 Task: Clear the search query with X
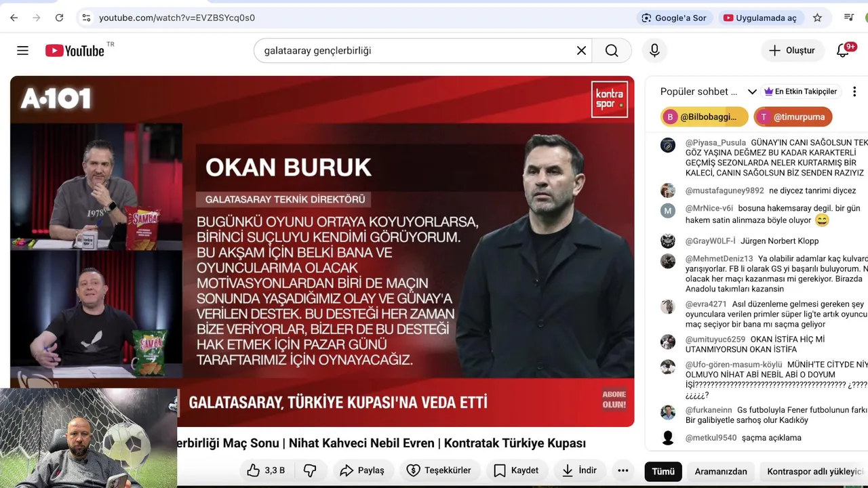pos(581,50)
